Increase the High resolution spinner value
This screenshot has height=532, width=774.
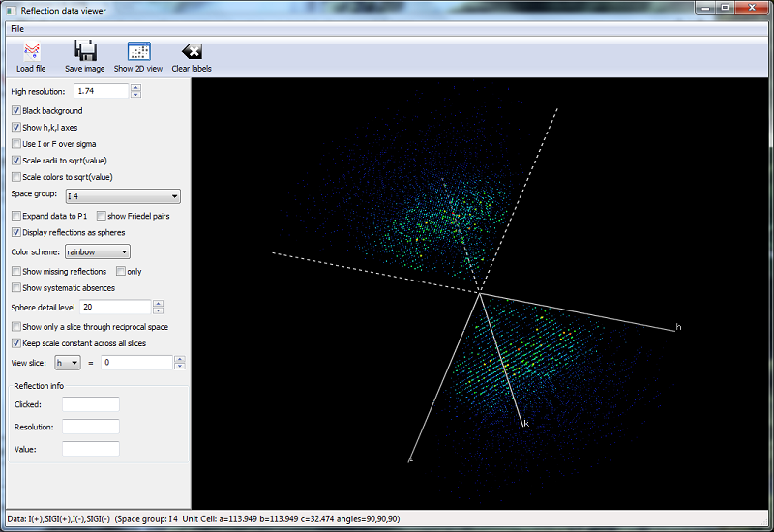[135, 87]
